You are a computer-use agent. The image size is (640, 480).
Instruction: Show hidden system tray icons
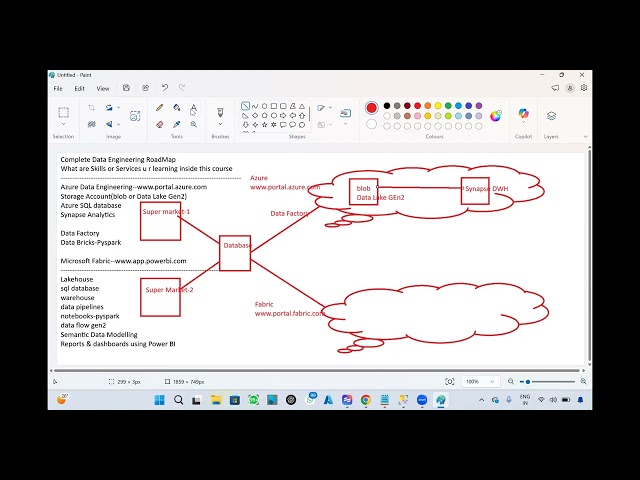[x=482, y=400]
